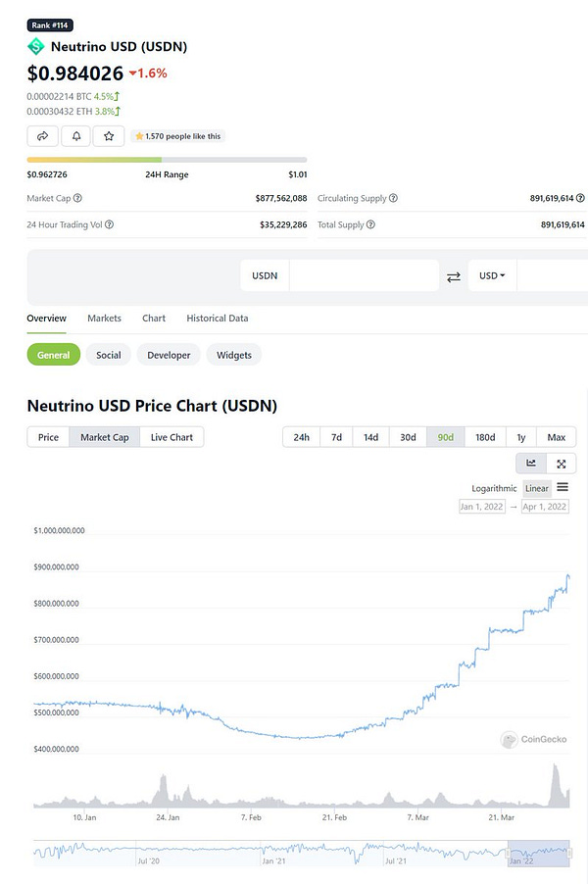Open Market Cap info question icon
Image resolution: width=588 pixels, height=884 pixels.
pyautogui.click(x=77, y=198)
